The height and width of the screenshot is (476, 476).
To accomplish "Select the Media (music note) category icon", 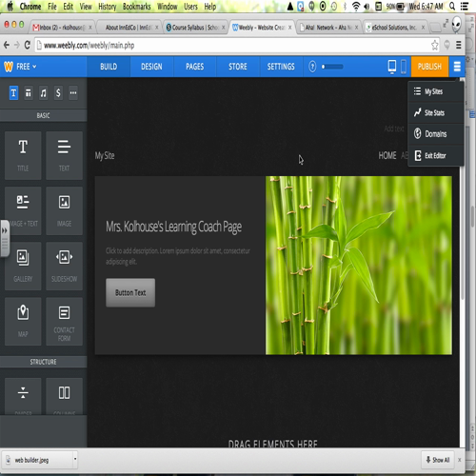I will (43, 93).
